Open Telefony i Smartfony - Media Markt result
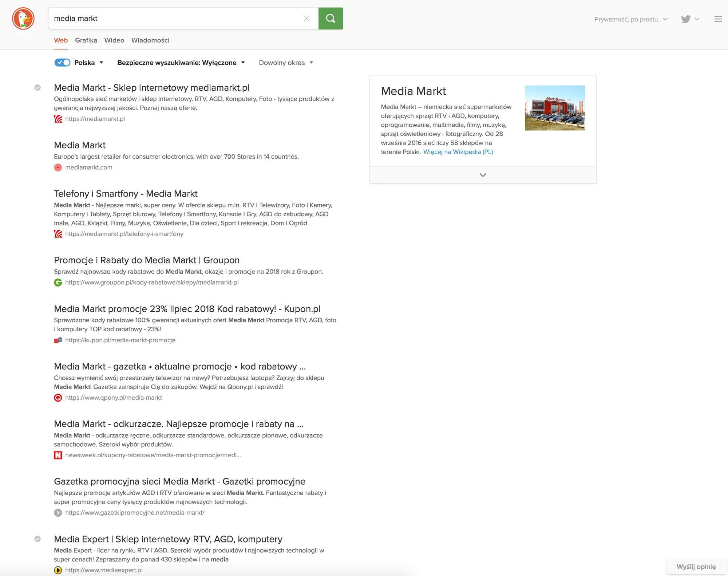The height and width of the screenshot is (576, 728). click(126, 194)
